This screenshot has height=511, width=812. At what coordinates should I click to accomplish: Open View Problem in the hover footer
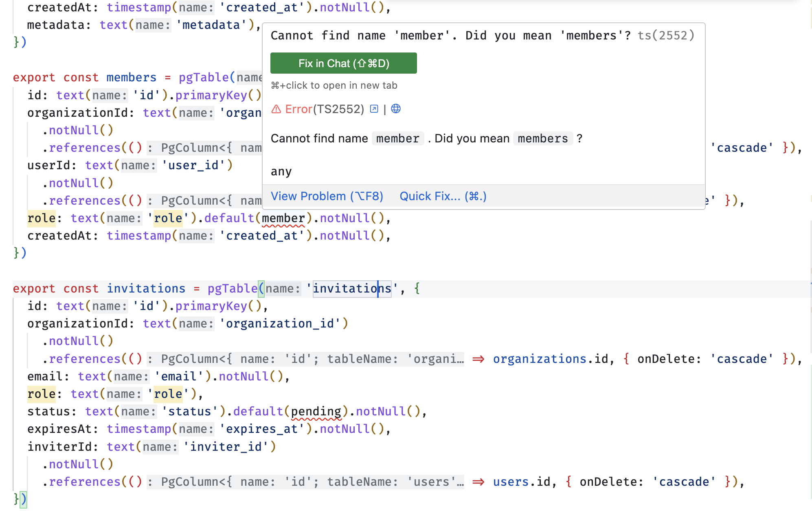click(x=327, y=197)
